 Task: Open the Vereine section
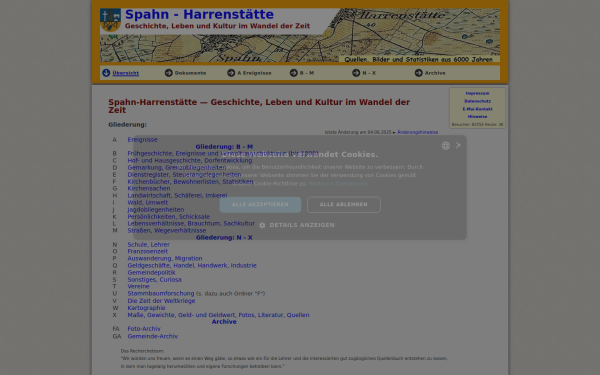point(138,287)
